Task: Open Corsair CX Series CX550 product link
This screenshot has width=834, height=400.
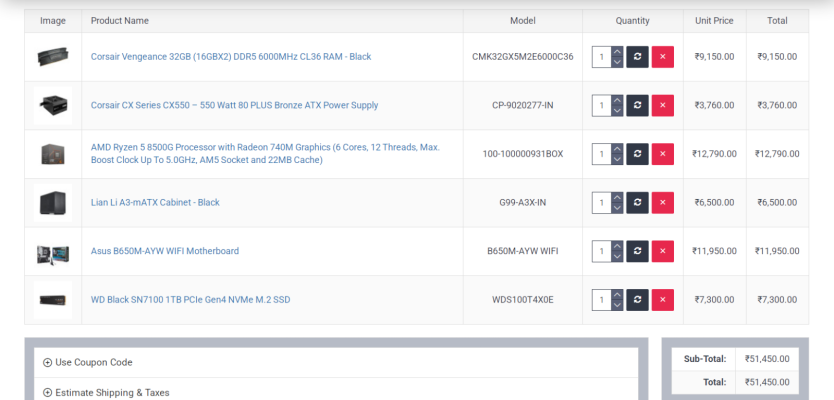Action: coord(235,105)
